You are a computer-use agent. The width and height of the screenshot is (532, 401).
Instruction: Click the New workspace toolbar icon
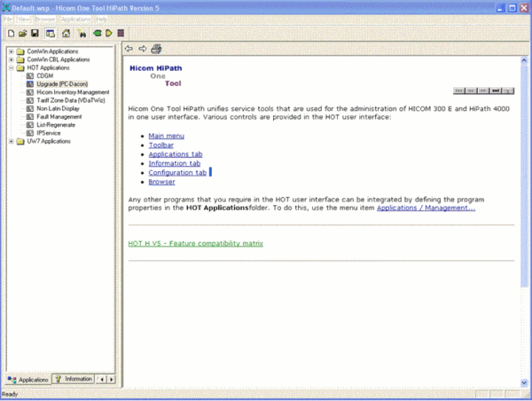pos(11,34)
